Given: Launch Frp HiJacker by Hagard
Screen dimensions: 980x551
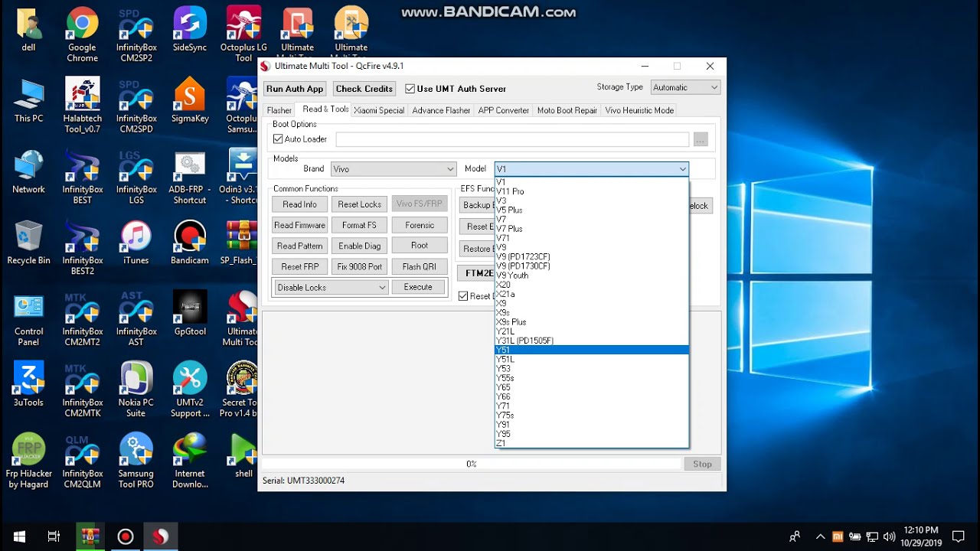Looking at the screenshot, I should (28, 461).
